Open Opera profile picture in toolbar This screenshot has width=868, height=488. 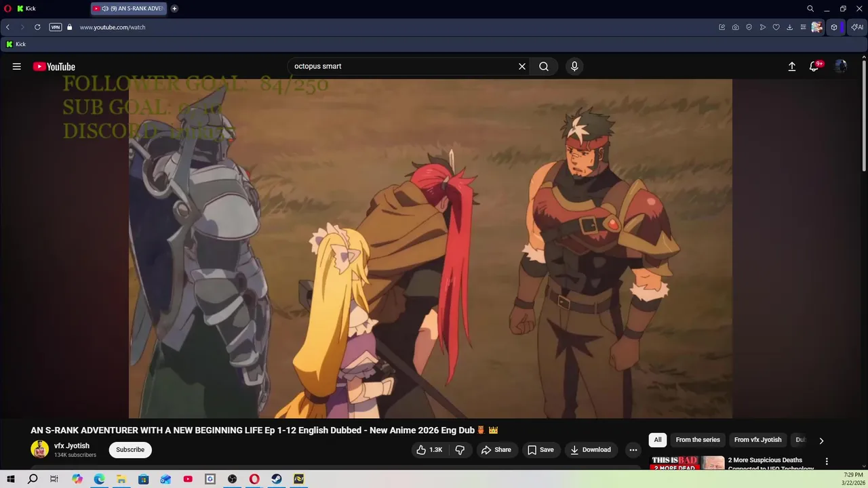pyautogui.click(x=817, y=27)
